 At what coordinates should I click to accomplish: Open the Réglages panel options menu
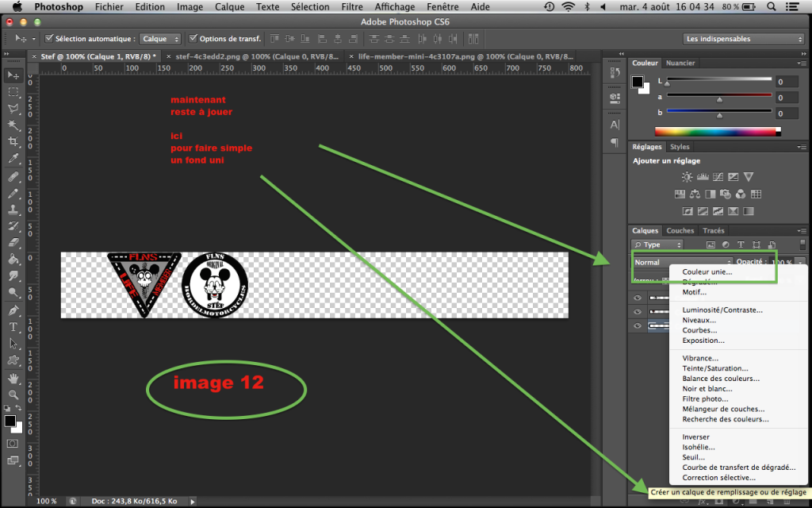[x=802, y=147]
